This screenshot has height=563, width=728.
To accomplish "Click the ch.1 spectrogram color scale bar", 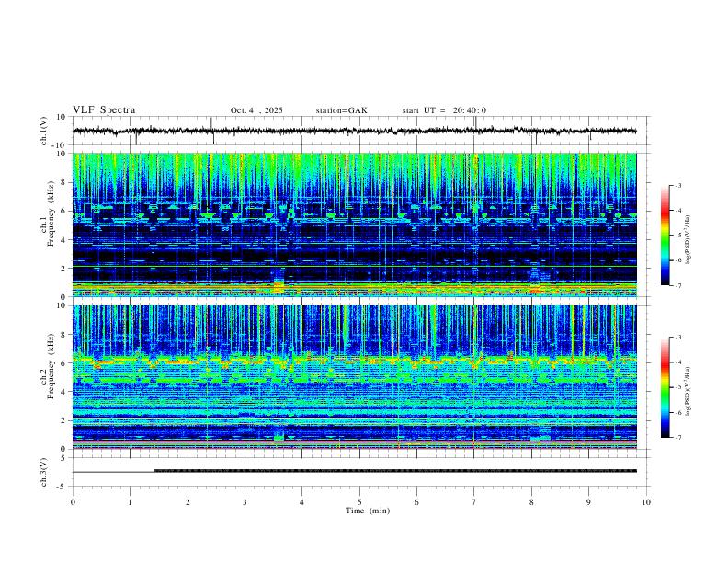I will pyautogui.click(x=665, y=236).
